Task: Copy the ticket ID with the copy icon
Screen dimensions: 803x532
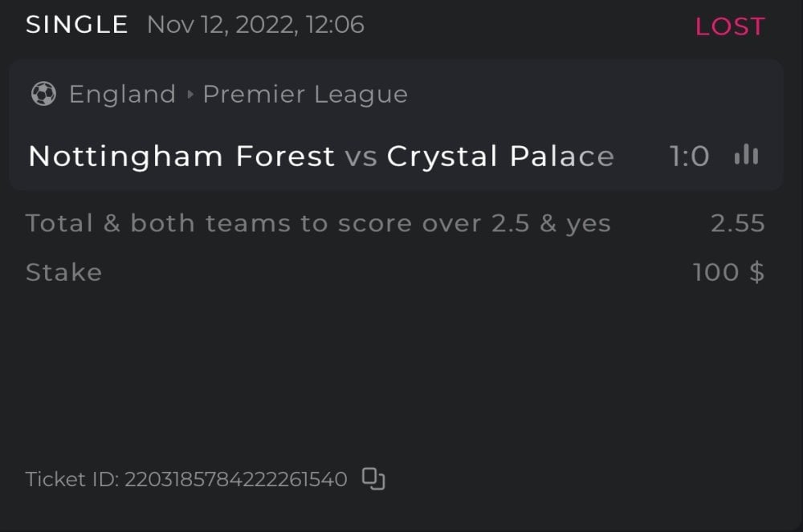Action: coord(373,479)
